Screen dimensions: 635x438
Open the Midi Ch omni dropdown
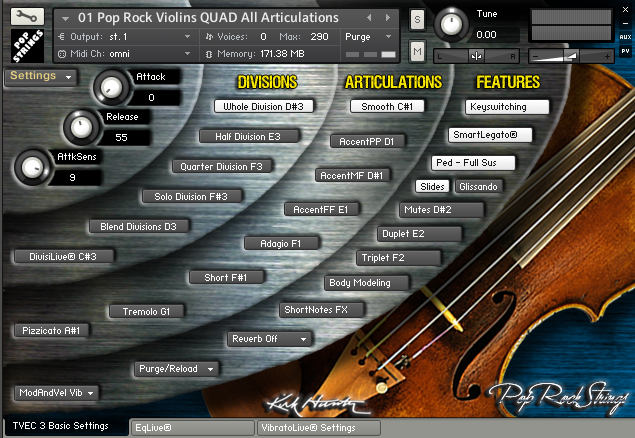tap(125, 54)
